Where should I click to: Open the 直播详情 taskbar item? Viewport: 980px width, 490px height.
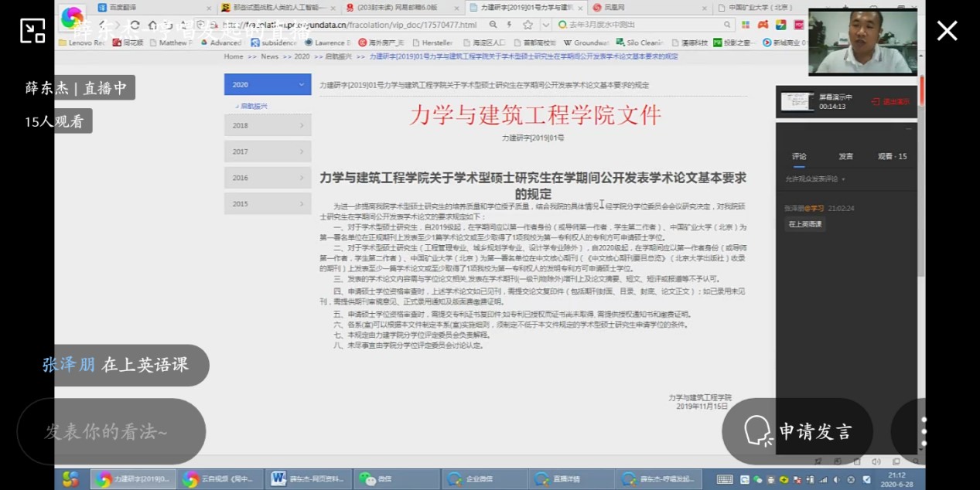(572, 479)
